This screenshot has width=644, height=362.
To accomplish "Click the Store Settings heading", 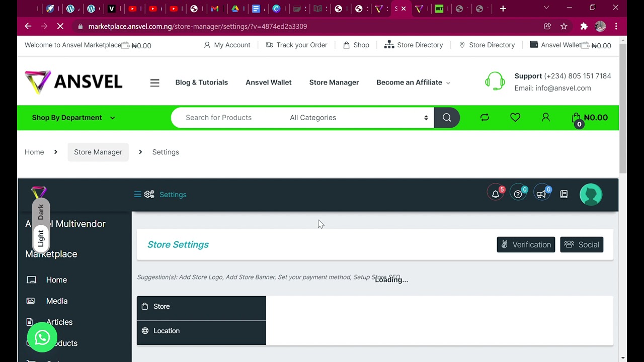I will [x=178, y=245].
